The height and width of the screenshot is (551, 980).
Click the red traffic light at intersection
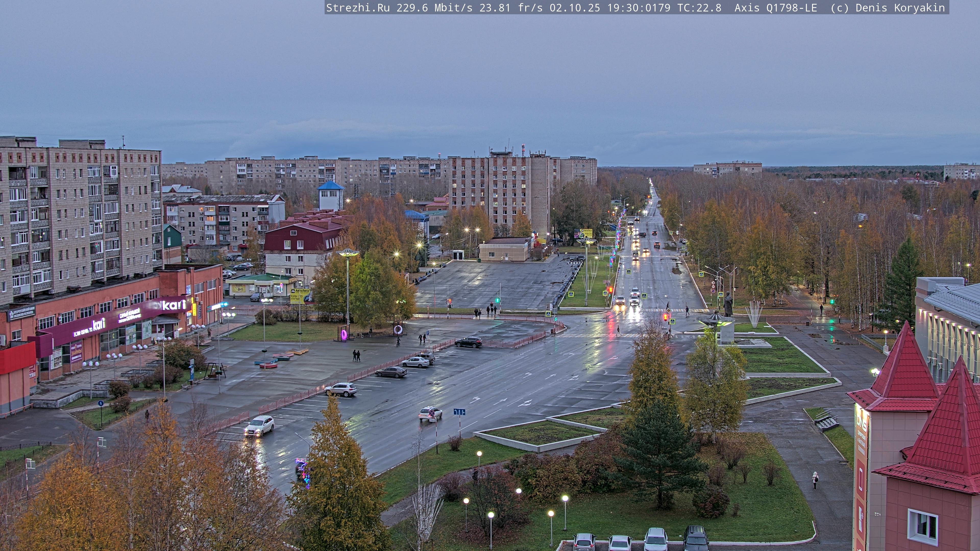tap(665, 317)
